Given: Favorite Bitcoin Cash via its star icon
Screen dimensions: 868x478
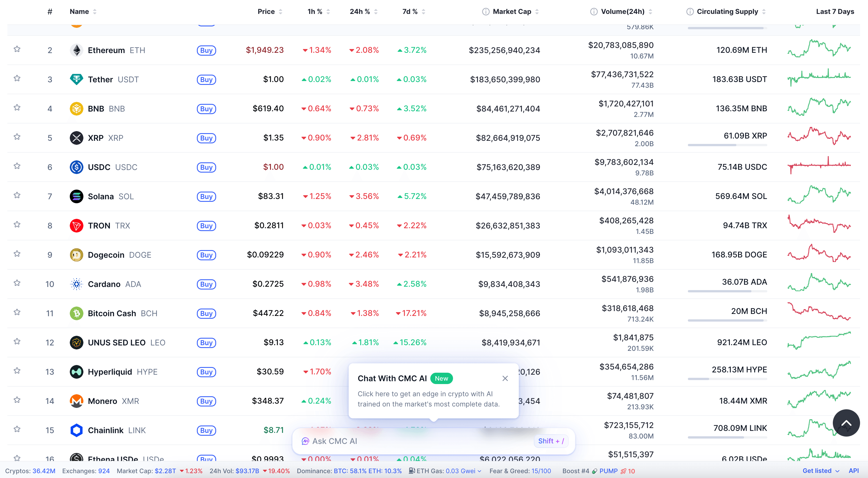Looking at the screenshot, I should click(17, 312).
